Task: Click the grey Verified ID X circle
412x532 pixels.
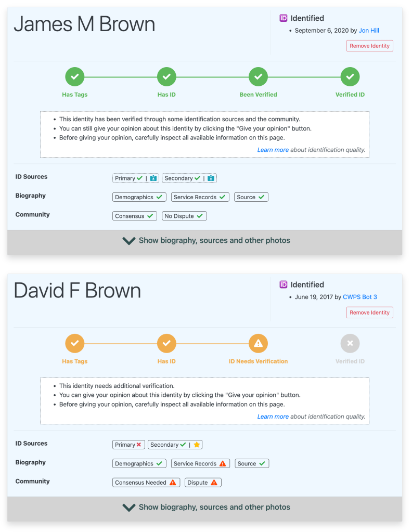Action: pos(350,343)
